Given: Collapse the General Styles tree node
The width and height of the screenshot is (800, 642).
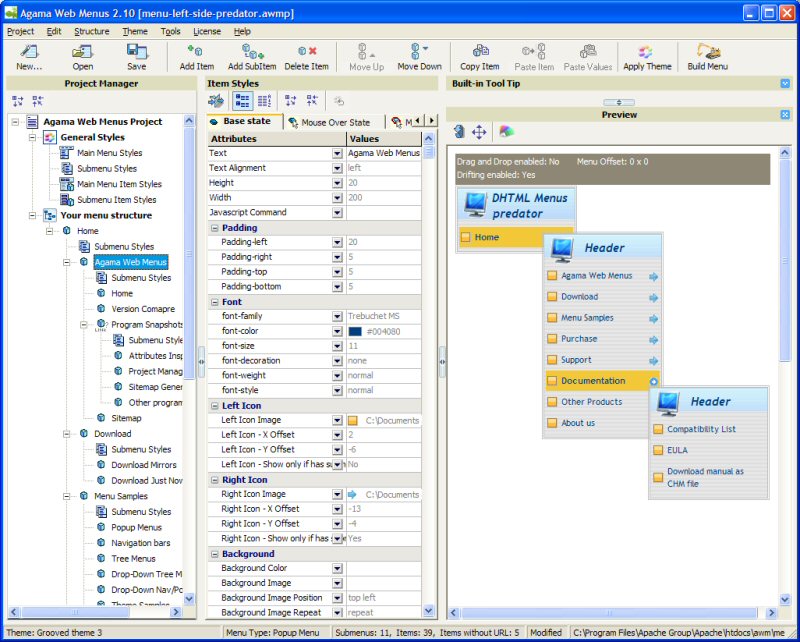Looking at the screenshot, I should click(x=33, y=137).
